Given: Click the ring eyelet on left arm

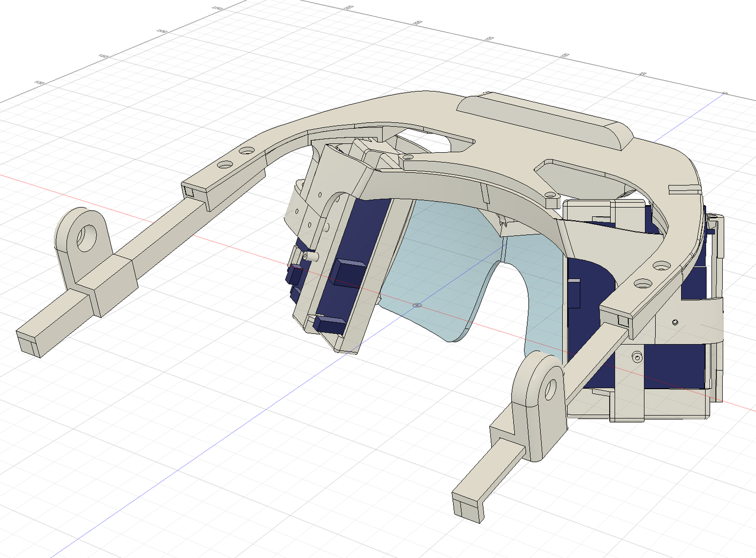Looking at the screenshot, I should click(x=87, y=237).
